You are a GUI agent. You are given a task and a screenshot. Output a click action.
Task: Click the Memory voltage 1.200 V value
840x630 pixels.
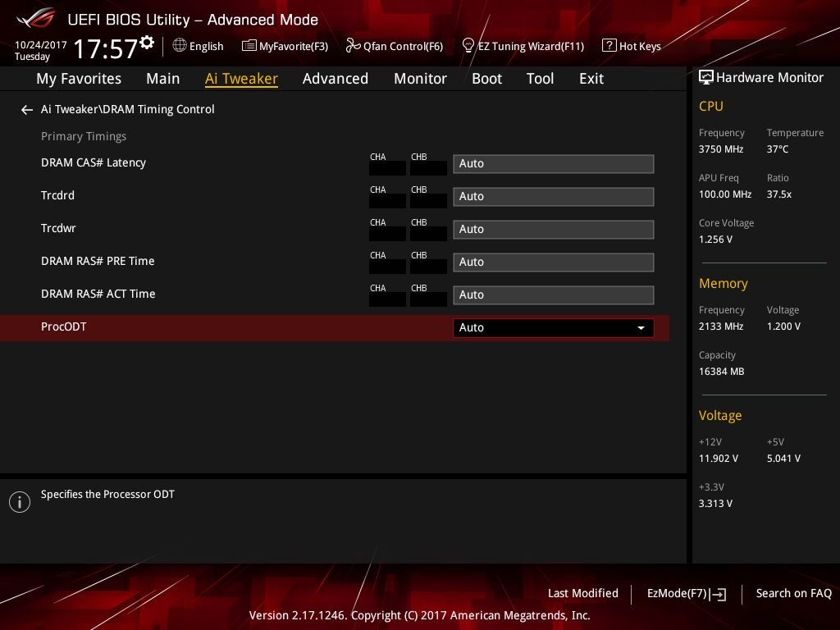coord(783,326)
